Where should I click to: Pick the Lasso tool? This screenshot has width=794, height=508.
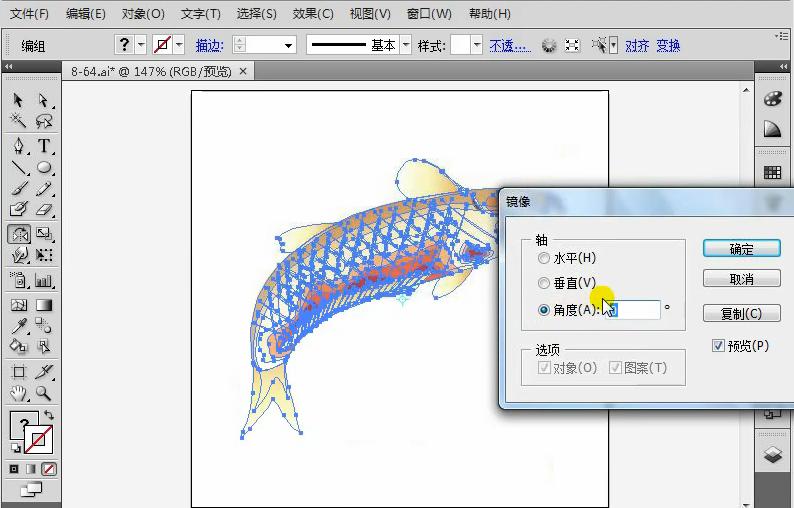44,121
